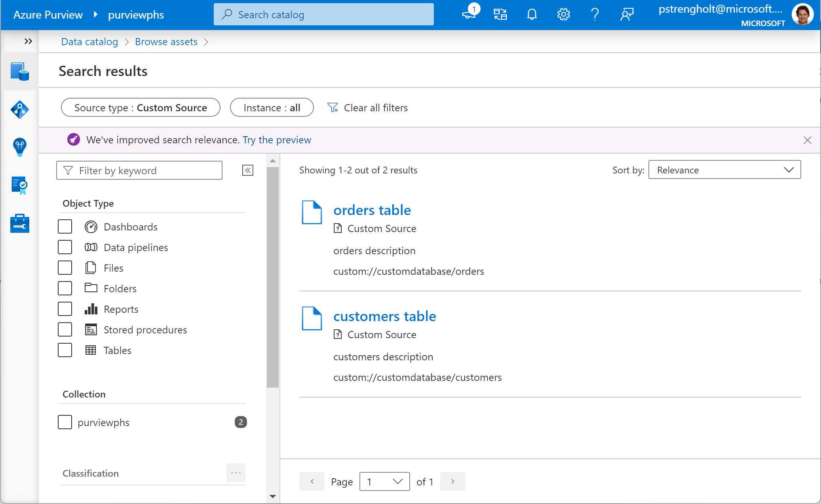This screenshot has width=821, height=504.
Task: Go to Data catalog breadcrumb
Action: coord(89,42)
